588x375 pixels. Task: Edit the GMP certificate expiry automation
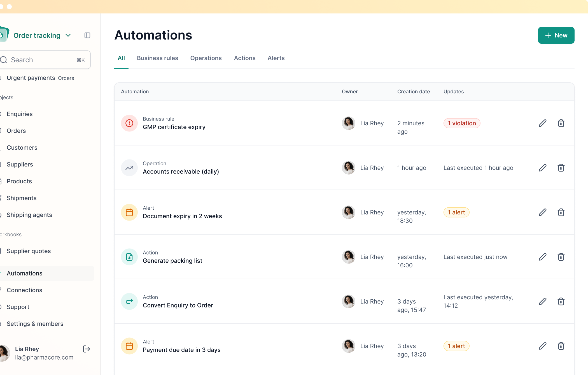click(543, 123)
